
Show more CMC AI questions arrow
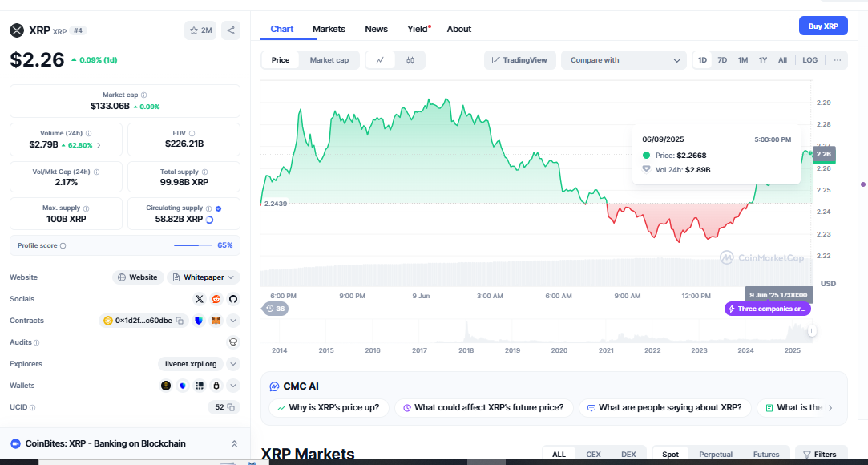(x=830, y=408)
